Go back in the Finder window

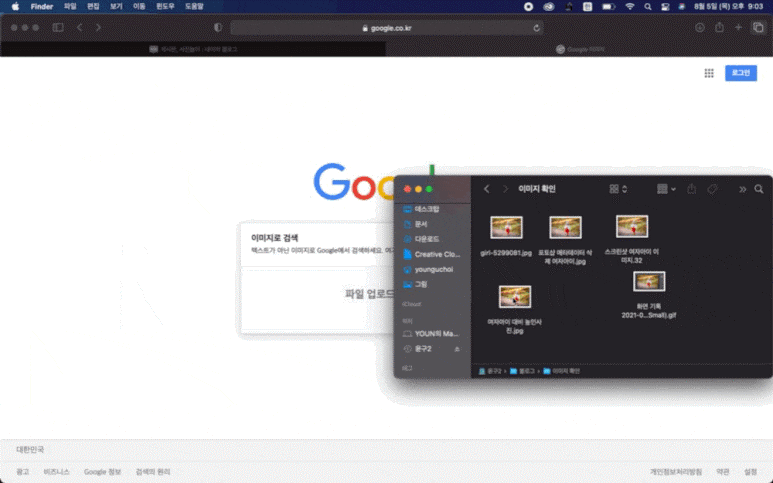tap(487, 189)
